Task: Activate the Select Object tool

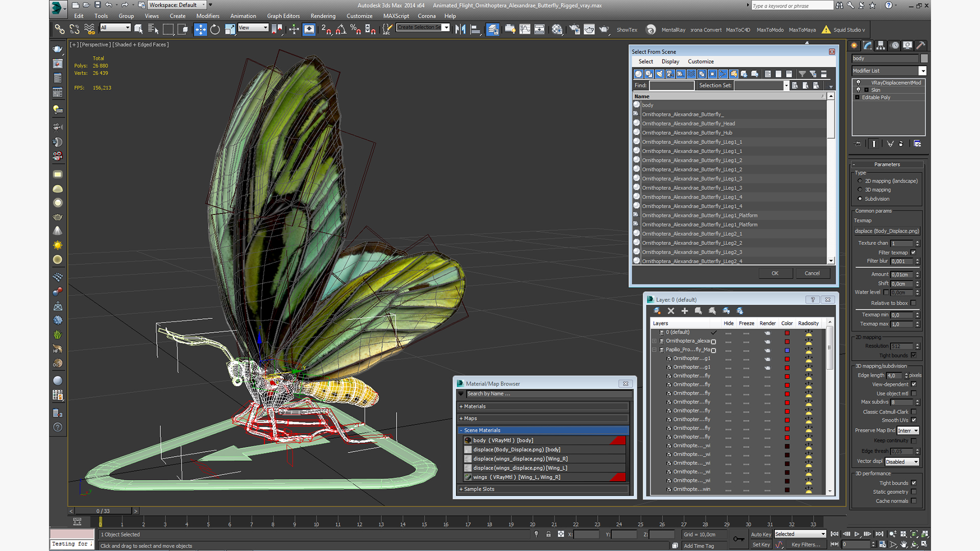Action: click(139, 30)
